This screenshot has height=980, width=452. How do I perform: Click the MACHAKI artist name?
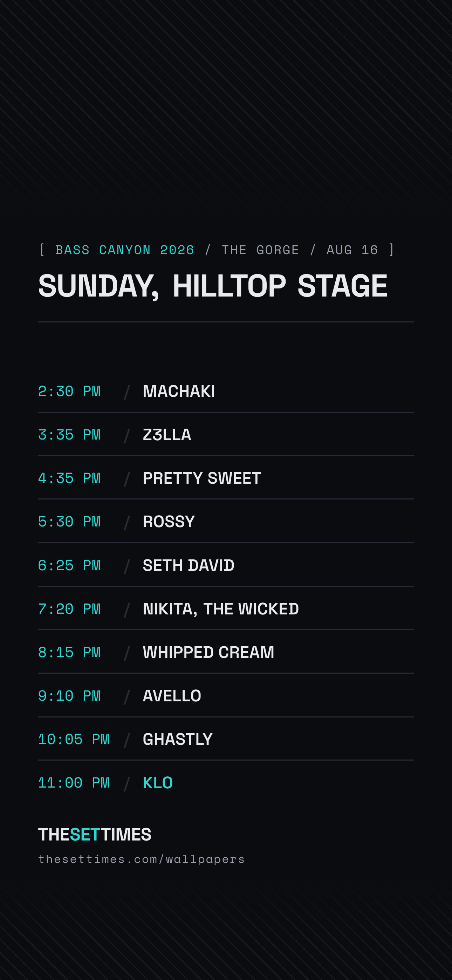[x=178, y=391]
